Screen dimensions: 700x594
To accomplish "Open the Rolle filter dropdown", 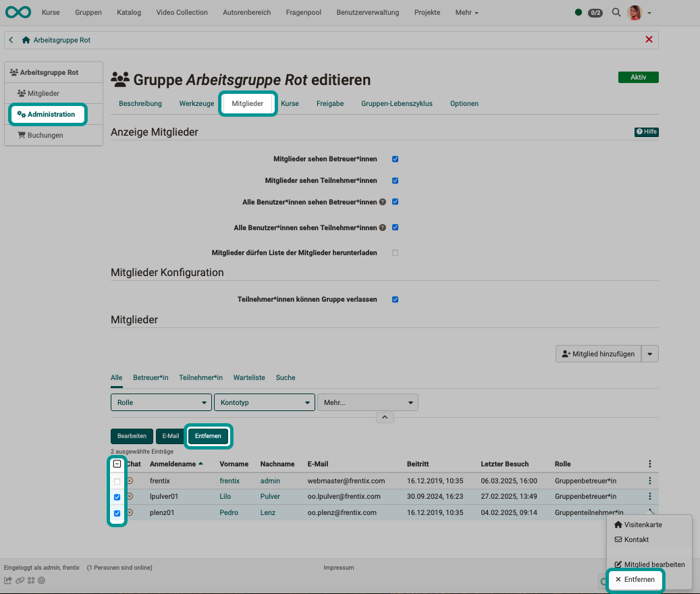I will point(161,402).
